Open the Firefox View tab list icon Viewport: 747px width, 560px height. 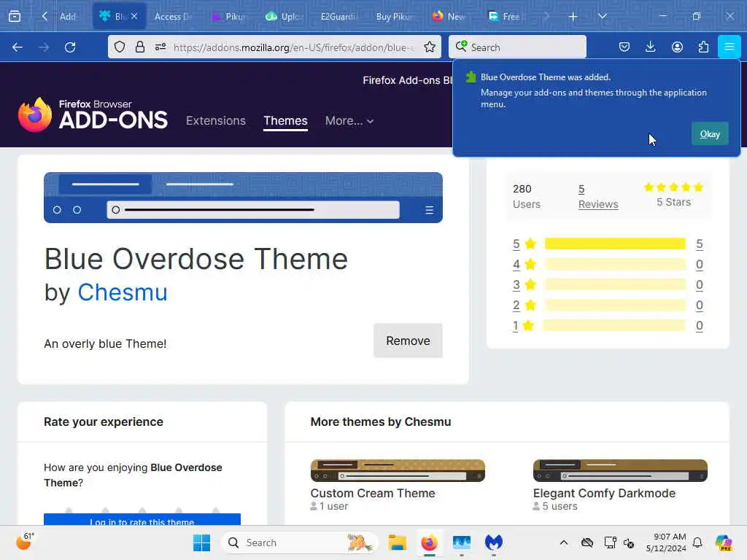point(15,16)
